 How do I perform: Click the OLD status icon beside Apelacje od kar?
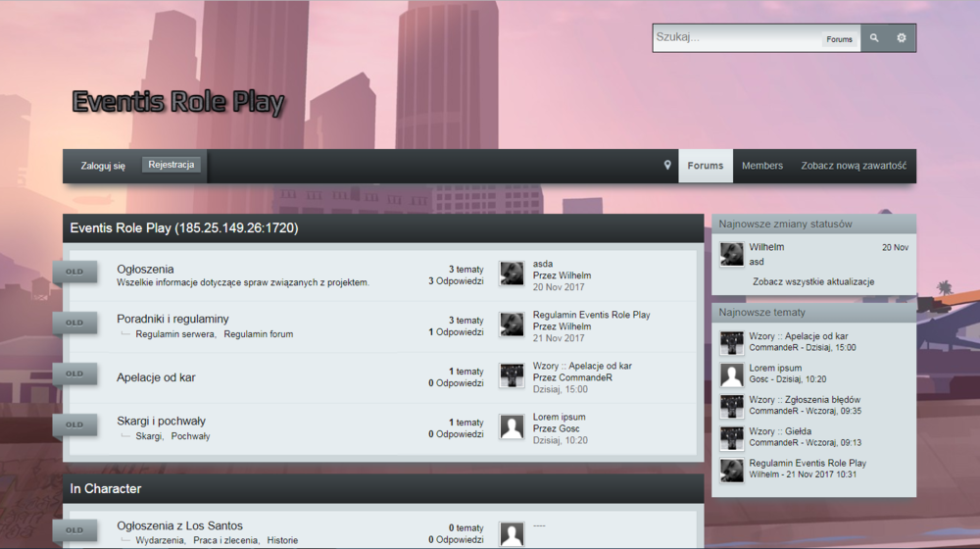(75, 374)
